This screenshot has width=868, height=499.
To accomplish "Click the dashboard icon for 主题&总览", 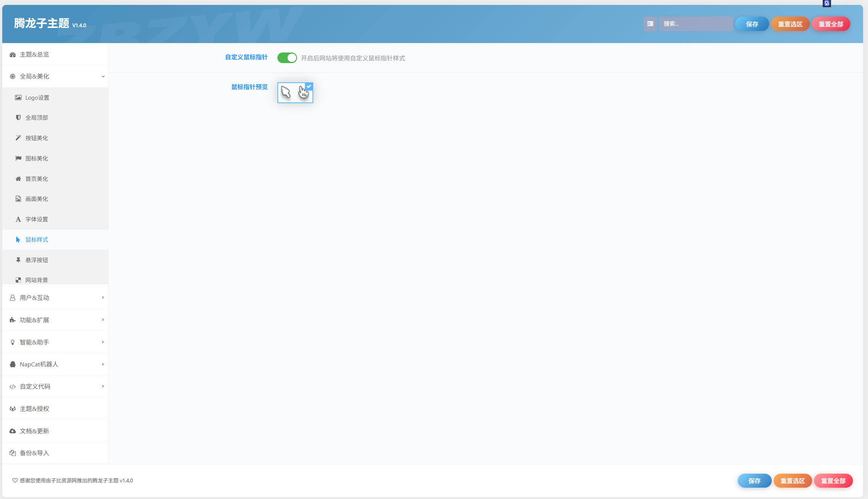I will [13, 54].
